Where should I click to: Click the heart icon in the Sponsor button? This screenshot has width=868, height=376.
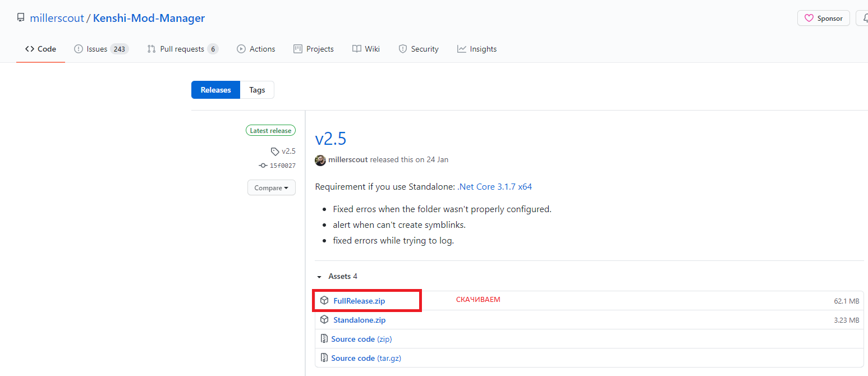click(809, 19)
